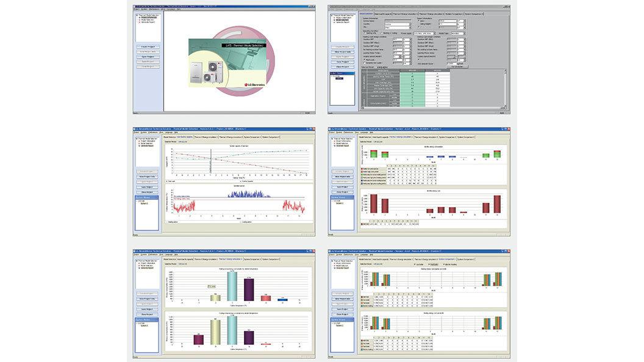Click the results table vertical scrollbar in gray form window

(x=505, y=88)
